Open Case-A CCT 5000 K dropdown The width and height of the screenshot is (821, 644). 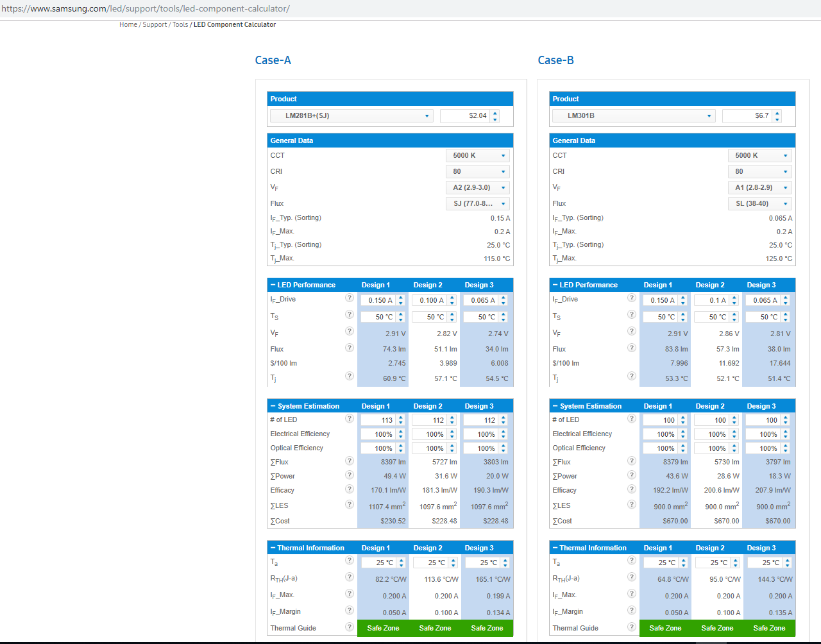point(478,156)
